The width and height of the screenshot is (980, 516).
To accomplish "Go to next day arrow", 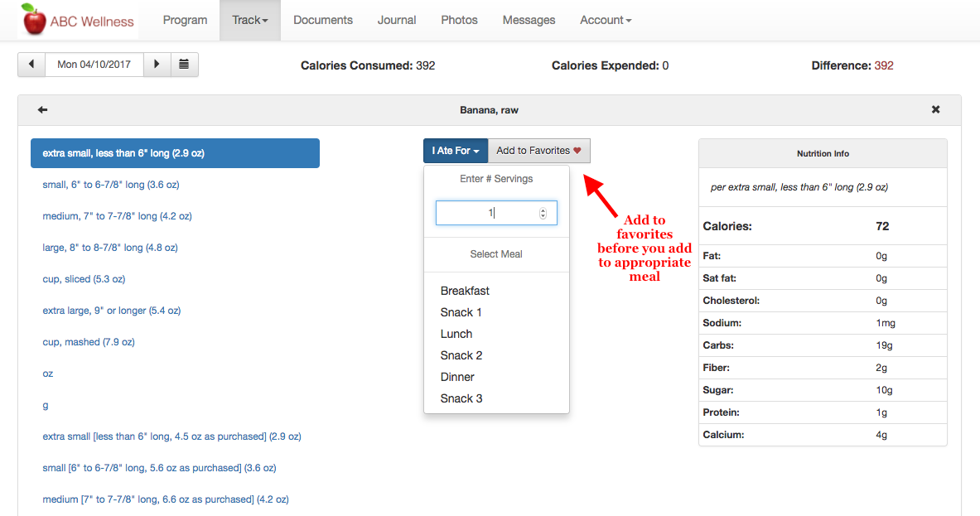I will pos(157,65).
